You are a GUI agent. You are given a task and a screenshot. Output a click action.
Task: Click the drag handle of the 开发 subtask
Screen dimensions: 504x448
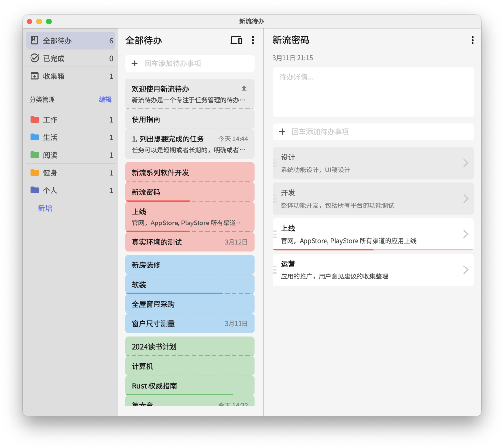[x=274, y=198]
